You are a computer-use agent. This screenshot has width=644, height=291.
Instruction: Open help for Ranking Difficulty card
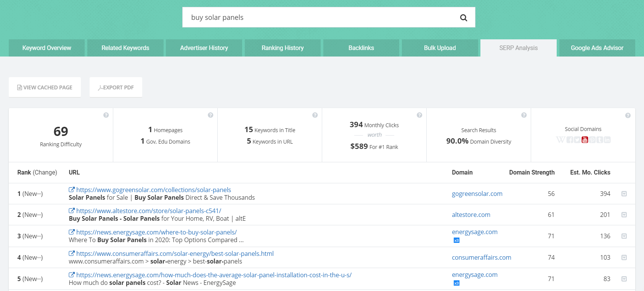click(x=106, y=115)
